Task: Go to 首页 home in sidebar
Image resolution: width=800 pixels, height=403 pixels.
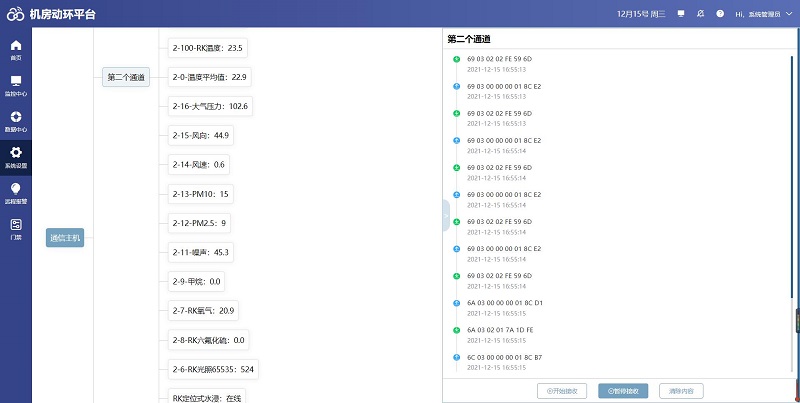Action: coord(15,50)
